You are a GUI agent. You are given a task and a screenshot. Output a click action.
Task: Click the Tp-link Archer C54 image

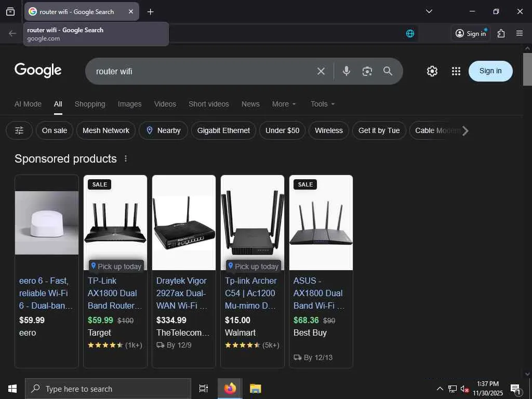pyautogui.click(x=252, y=222)
